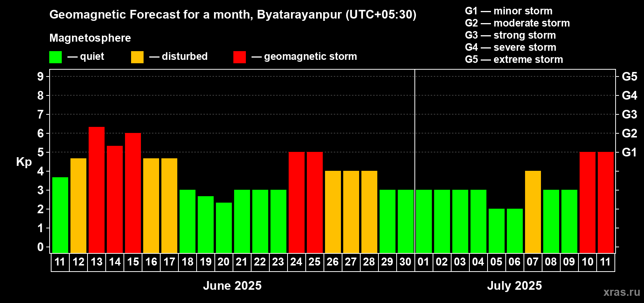This screenshot has width=644, height=303.
Task: Click the date label '21' on the axis
Action: click(242, 262)
